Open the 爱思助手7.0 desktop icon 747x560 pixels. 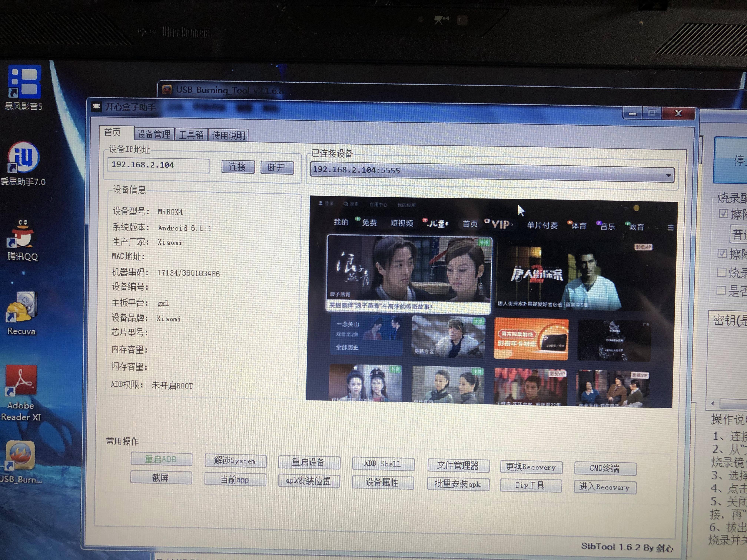[x=23, y=163]
